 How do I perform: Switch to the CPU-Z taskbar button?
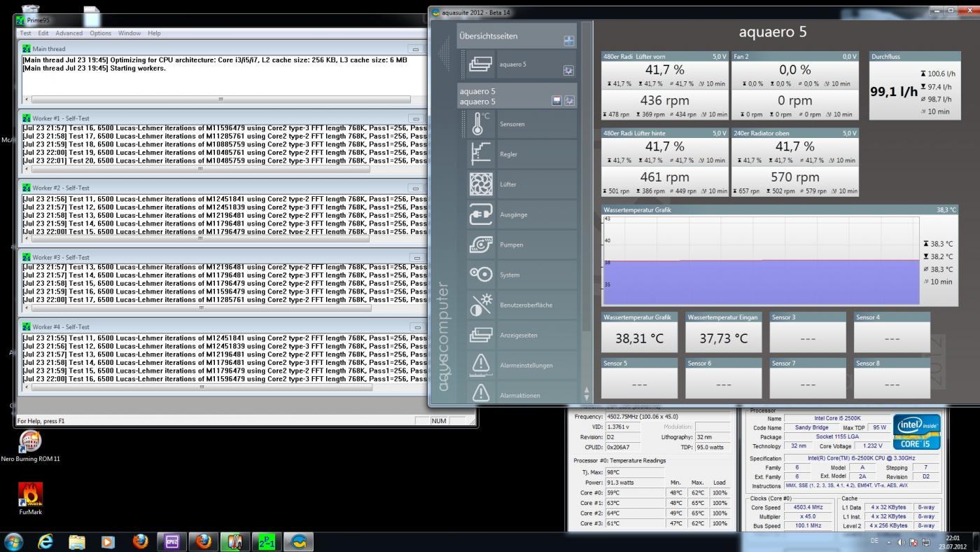point(171,541)
